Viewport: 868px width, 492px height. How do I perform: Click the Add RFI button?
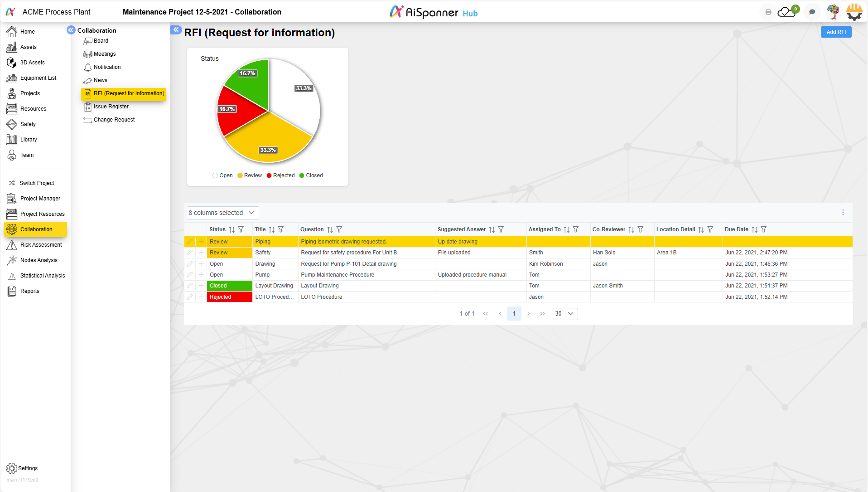(836, 32)
